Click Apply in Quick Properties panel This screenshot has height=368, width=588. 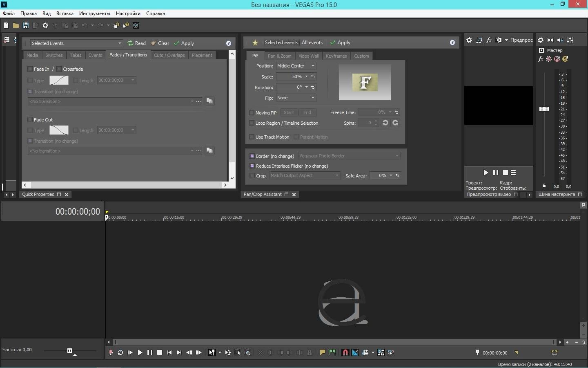click(x=184, y=43)
